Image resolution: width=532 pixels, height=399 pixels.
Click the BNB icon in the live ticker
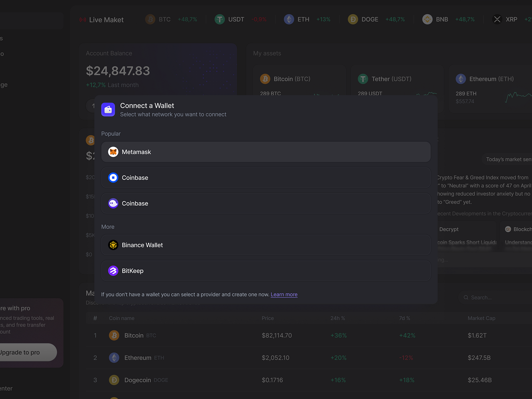(x=427, y=19)
